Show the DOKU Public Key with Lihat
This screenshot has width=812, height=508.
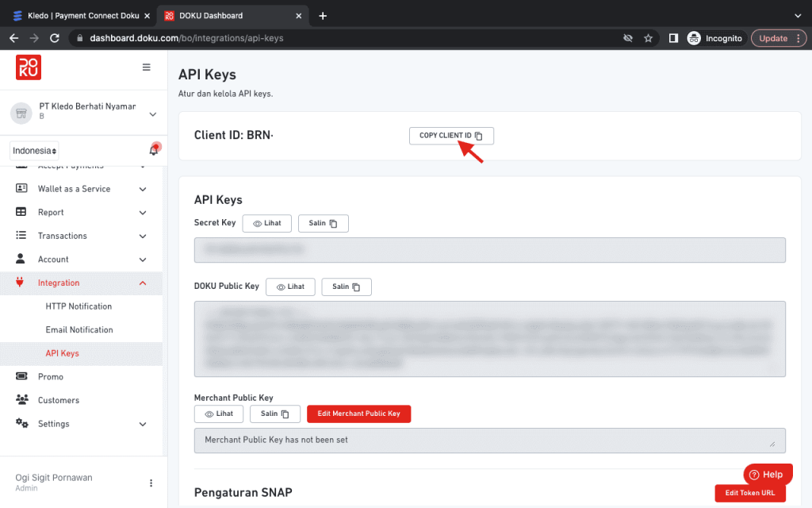pos(290,287)
